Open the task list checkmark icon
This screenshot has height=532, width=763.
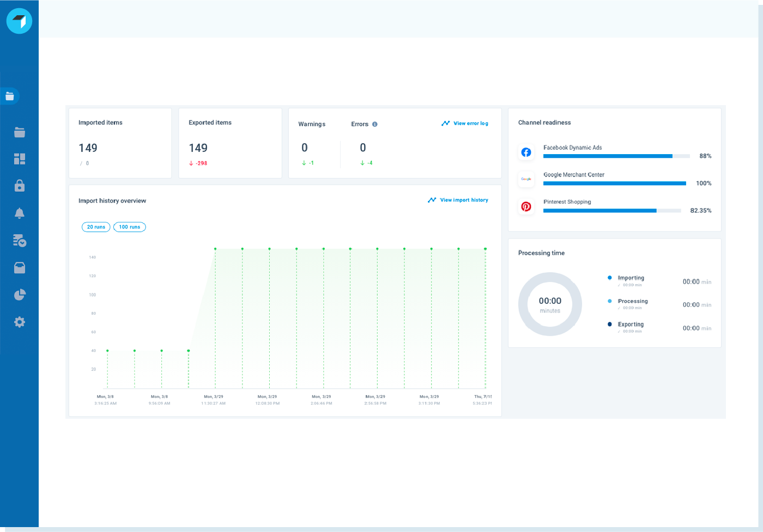pos(20,240)
